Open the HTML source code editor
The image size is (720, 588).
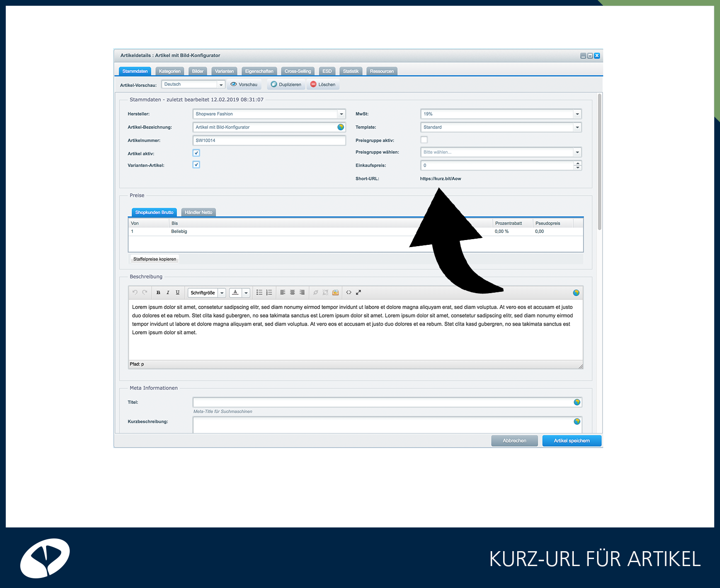349,292
